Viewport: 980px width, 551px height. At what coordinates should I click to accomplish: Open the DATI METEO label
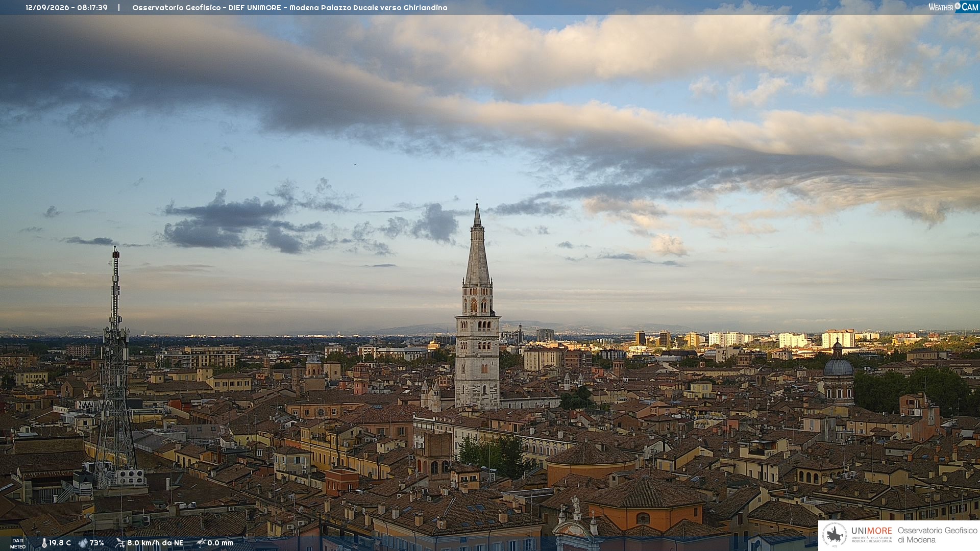click(18, 543)
